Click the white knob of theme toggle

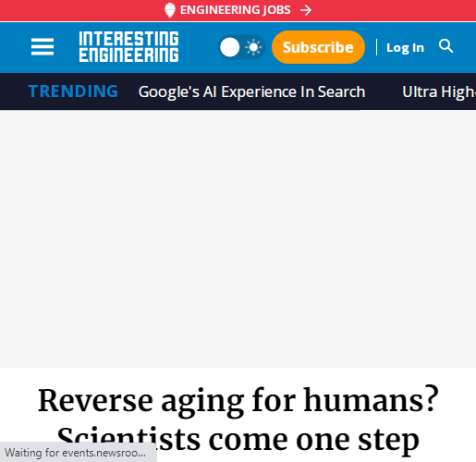pos(229,47)
